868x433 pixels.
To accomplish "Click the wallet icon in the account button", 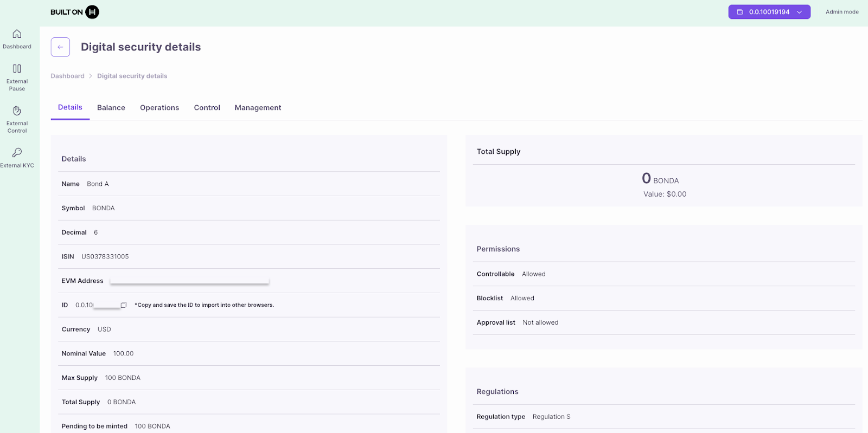I will pyautogui.click(x=739, y=12).
